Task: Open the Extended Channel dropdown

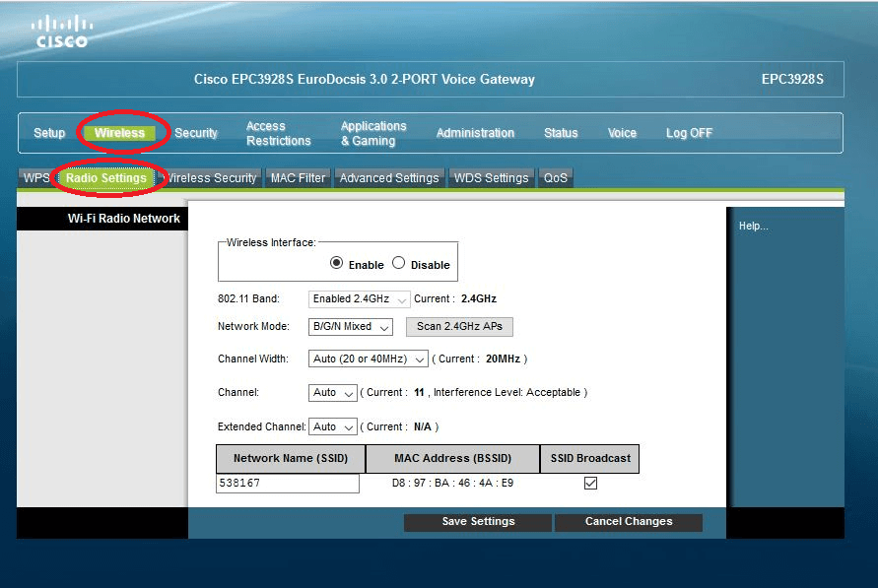Action: 335,426
